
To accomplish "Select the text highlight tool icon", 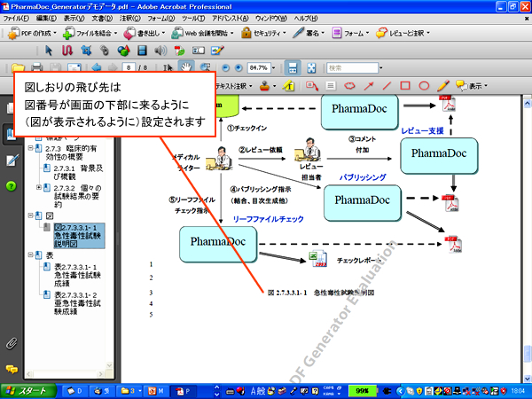I will [288, 86].
